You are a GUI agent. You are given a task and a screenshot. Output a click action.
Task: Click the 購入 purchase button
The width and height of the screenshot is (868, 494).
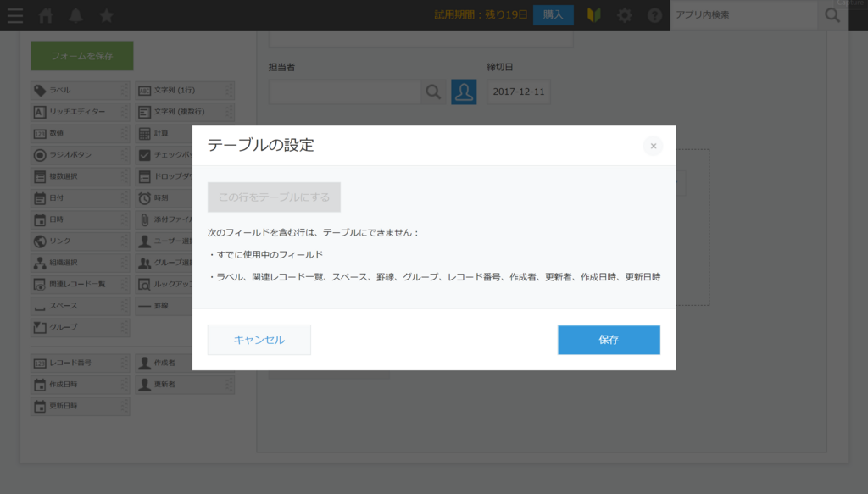click(x=553, y=15)
